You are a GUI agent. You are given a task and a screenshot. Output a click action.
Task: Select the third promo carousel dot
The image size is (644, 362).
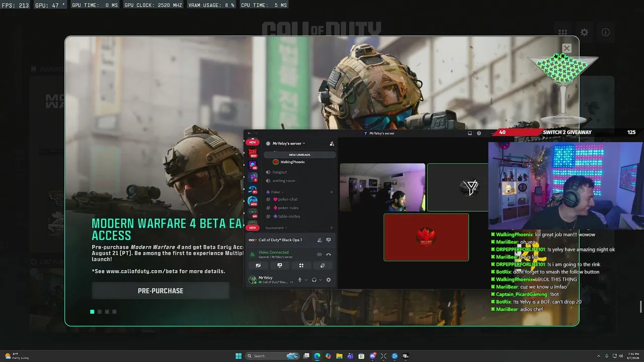(x=107, y=312)
